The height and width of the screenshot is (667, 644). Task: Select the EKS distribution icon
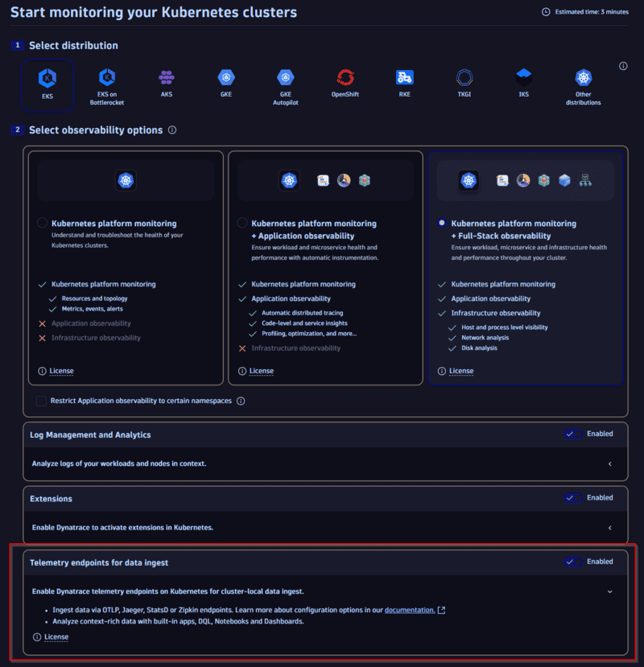(47, 80)
